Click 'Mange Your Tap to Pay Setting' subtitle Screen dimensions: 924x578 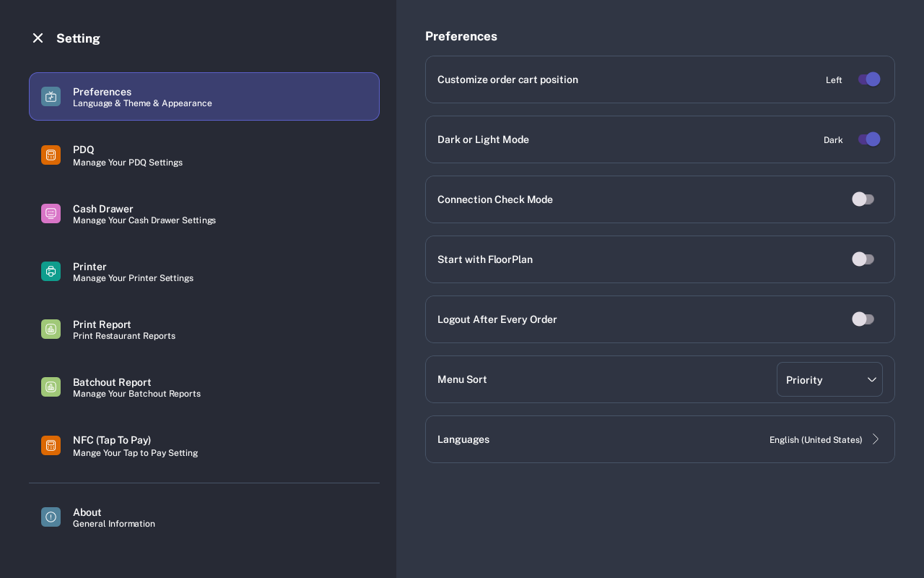pos(135,453)
